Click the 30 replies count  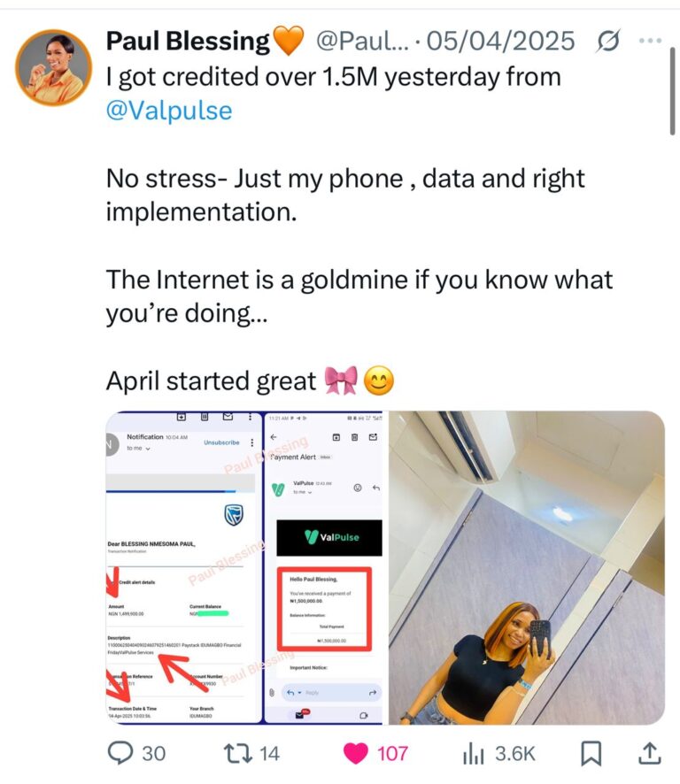pyautogui.click(x=153, y=754)
